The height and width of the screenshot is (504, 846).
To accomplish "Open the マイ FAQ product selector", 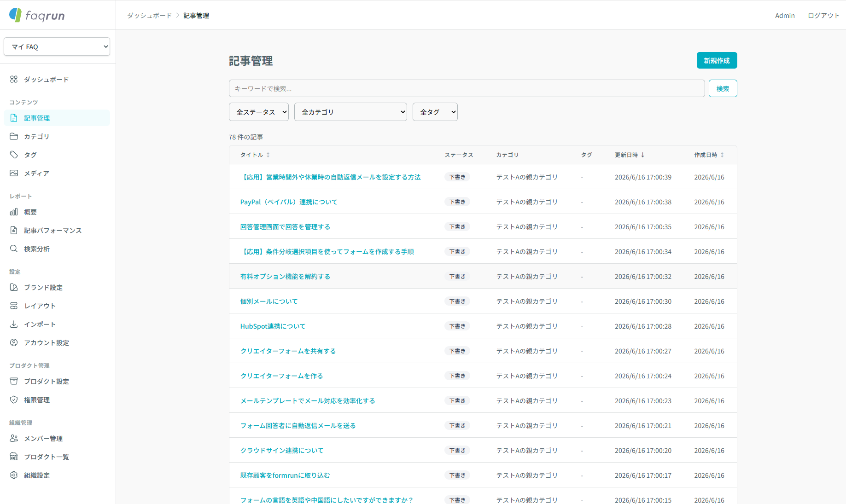I will (x=57, y=46).
